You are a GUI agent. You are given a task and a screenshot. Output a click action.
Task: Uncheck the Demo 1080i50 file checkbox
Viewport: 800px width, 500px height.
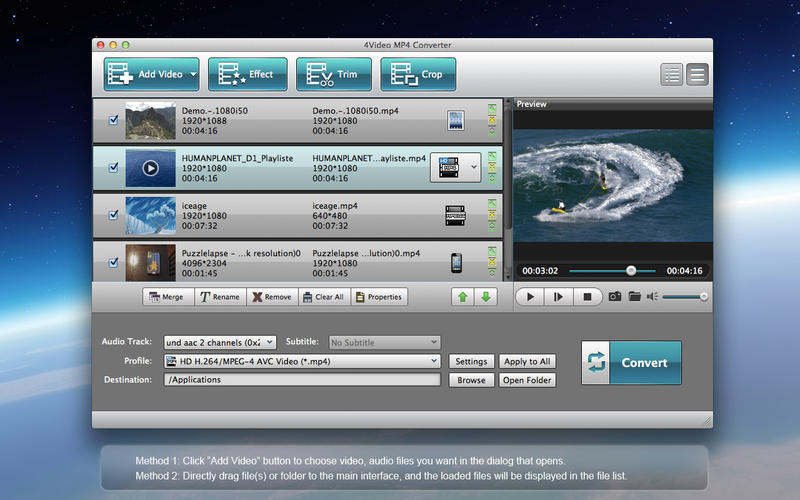click(113, 120)
